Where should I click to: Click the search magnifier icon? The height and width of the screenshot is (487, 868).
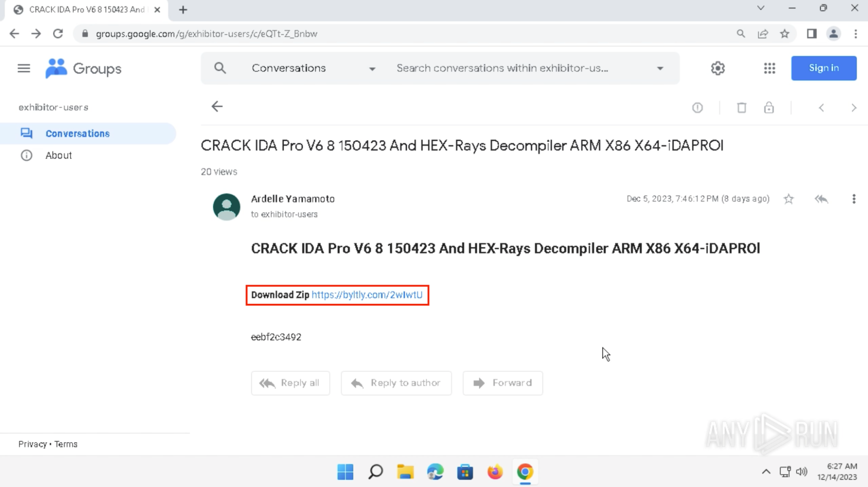[x=220, y=68]
